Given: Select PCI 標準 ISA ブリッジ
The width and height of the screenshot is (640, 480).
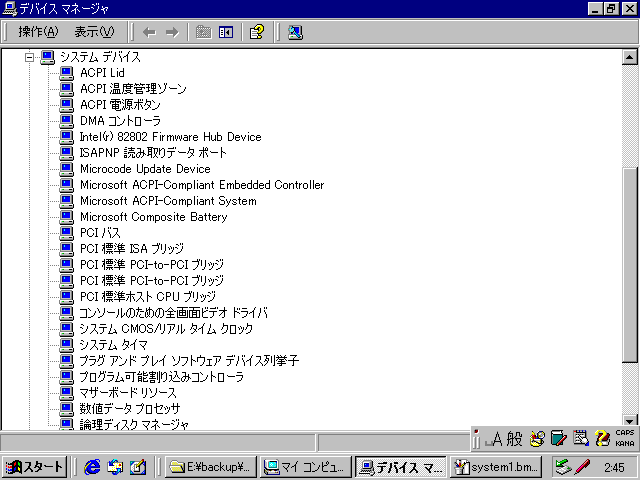Looking at the screenshot, I should pyautogui.click(x=132, y=249).
